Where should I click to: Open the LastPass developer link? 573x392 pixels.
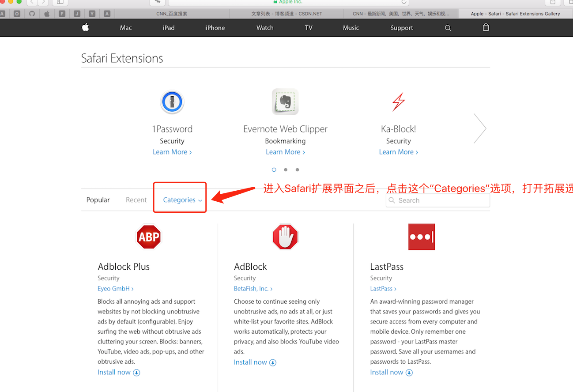coord(383,289)
